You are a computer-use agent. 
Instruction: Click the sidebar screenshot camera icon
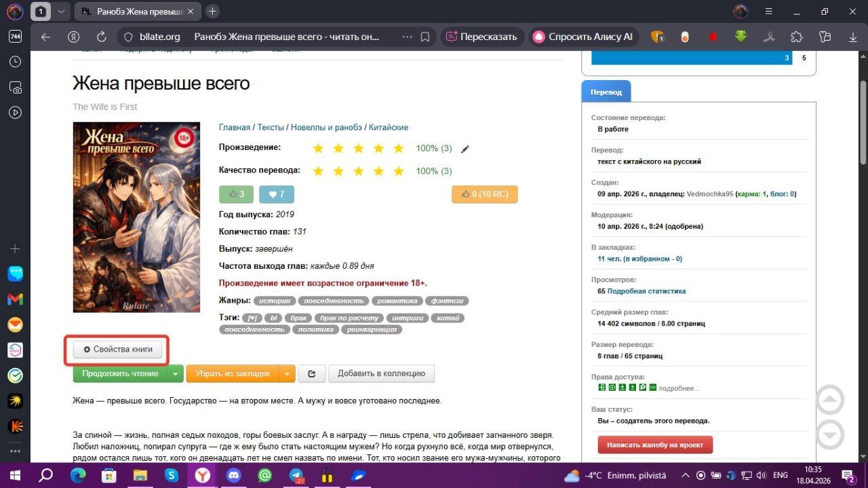click(x=15, y=88)
